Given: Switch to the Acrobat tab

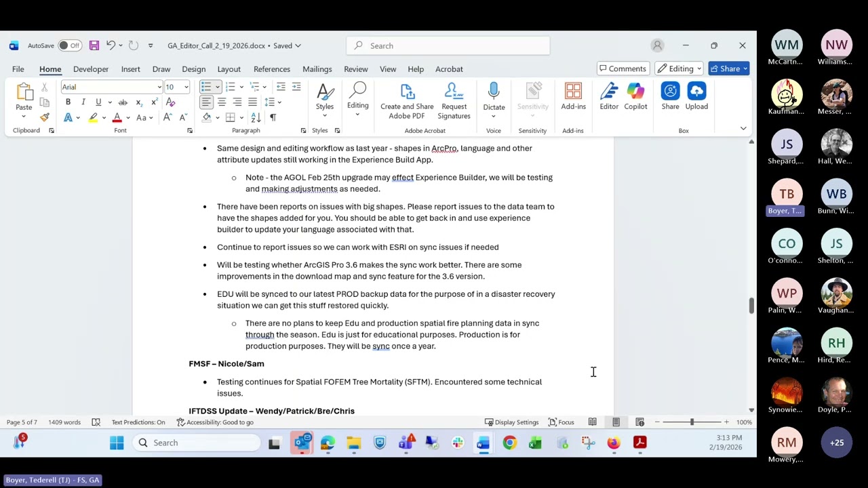Looking at the screenshot, I should coord(449,68).
